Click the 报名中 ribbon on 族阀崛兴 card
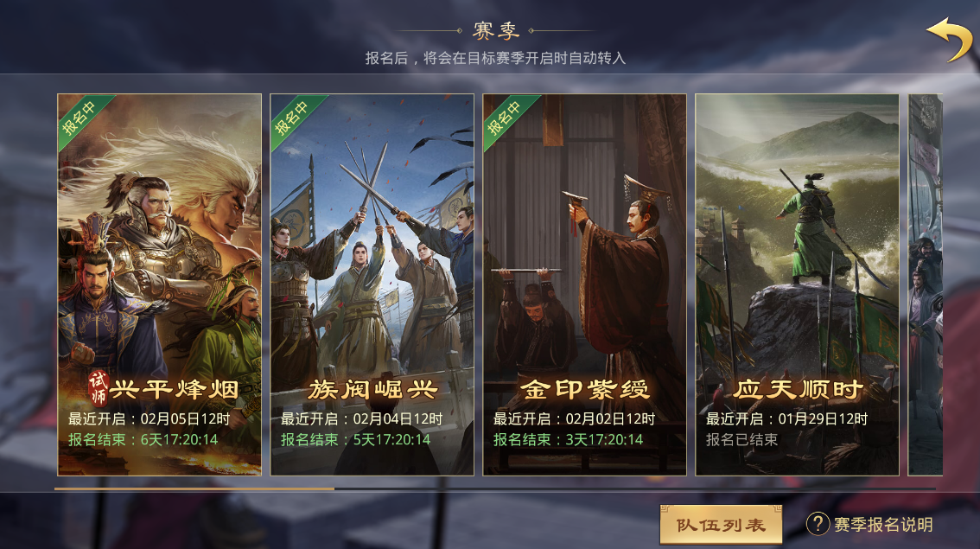This screenshot has width=980, height=549. pos(293,117)
